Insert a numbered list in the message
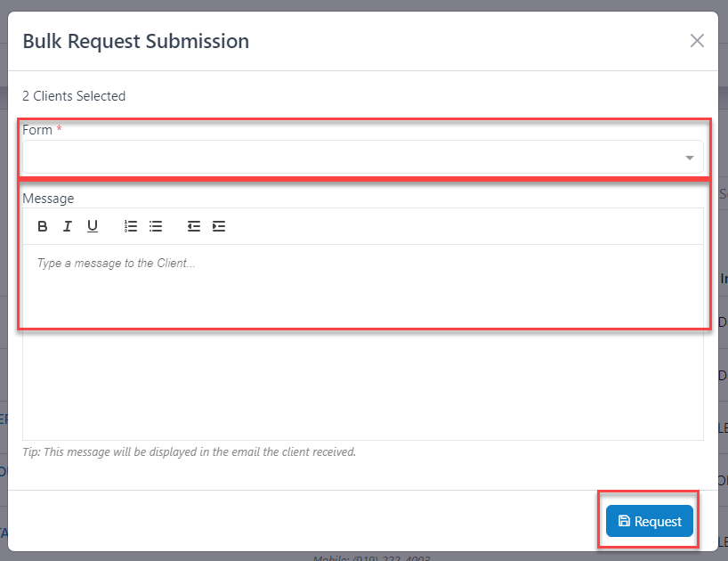Viewport: 728px width, 561px height. (130, 226)
